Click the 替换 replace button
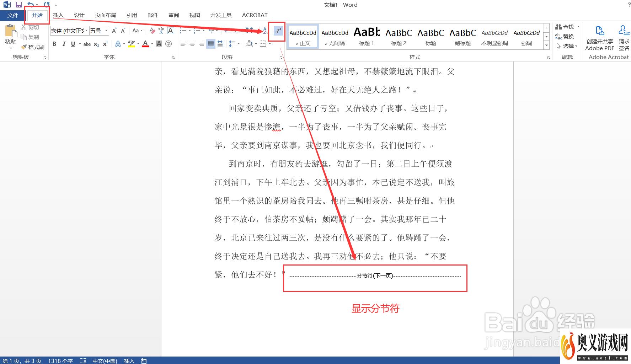 [565, 36]
